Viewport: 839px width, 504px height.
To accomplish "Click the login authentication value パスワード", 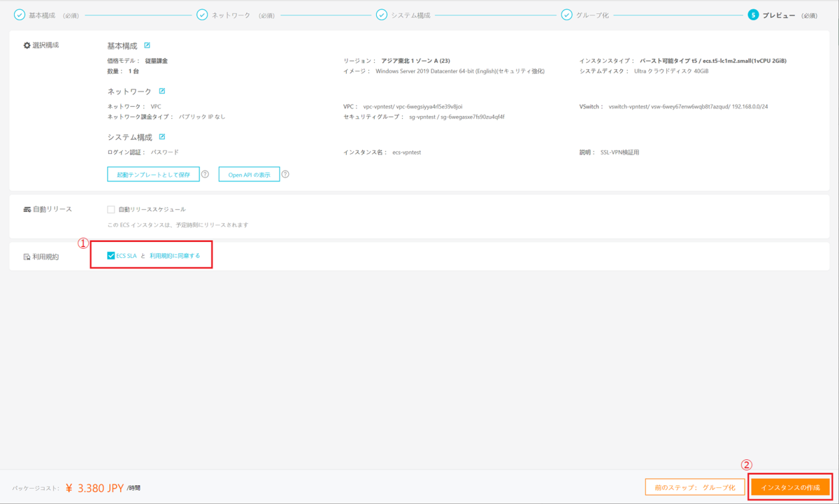I will [x=165, y=152].
